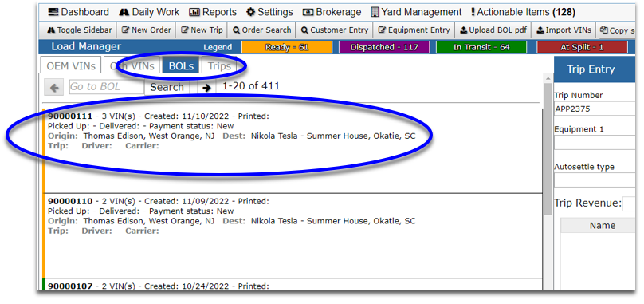644x304 pixels.
Task: Click the Search button
Action: (x=167, y=87)
